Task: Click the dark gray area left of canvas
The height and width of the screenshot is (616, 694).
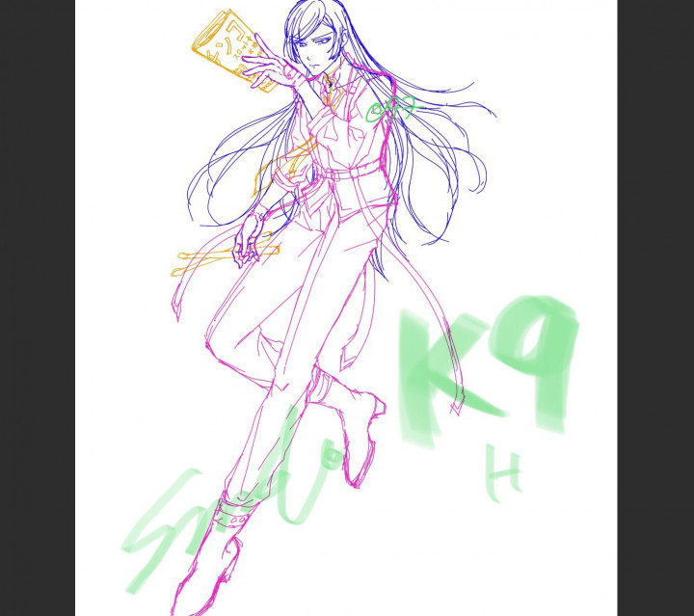Action: [37, 308]
